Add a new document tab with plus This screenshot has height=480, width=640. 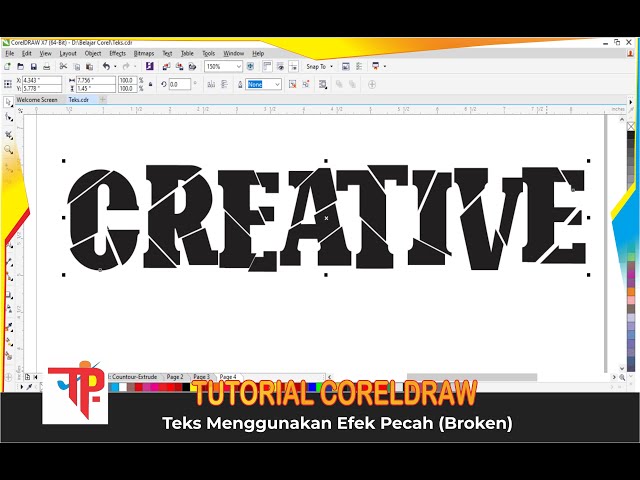click(102, 100)
